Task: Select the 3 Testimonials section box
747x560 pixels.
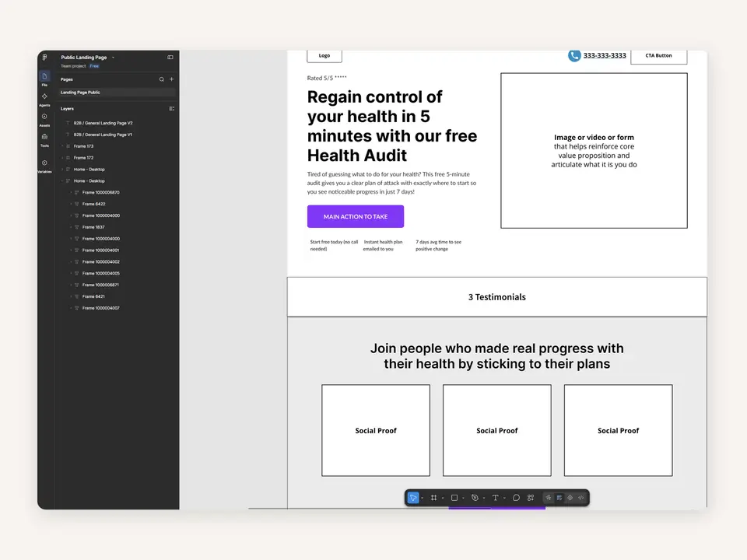Action: coord(497,296)
